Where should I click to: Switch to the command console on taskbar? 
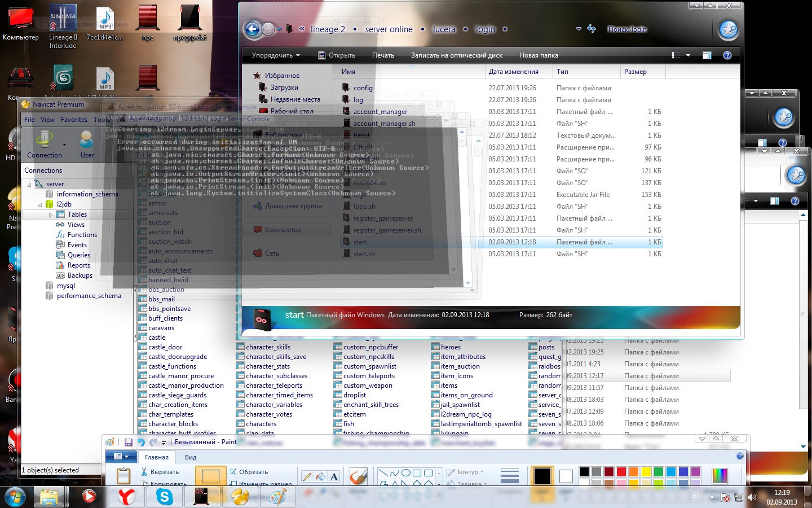(x=202, y=497)
